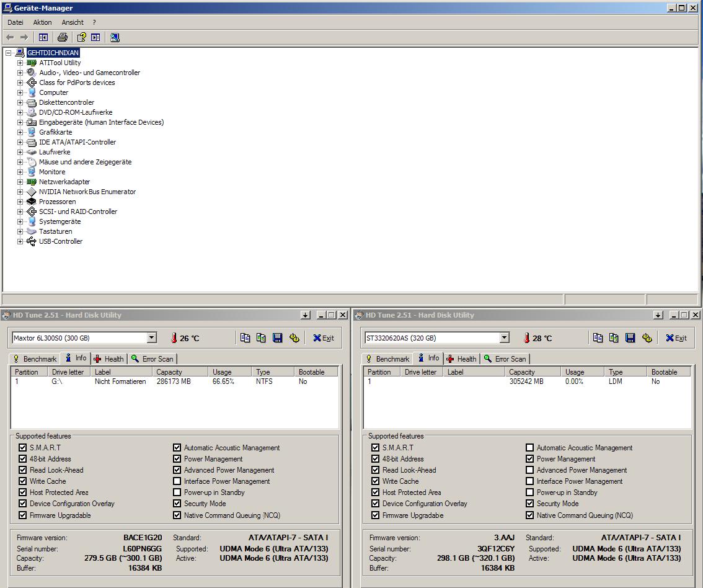Click Capacity column header in Maxtor window

(x=180, y=372)
